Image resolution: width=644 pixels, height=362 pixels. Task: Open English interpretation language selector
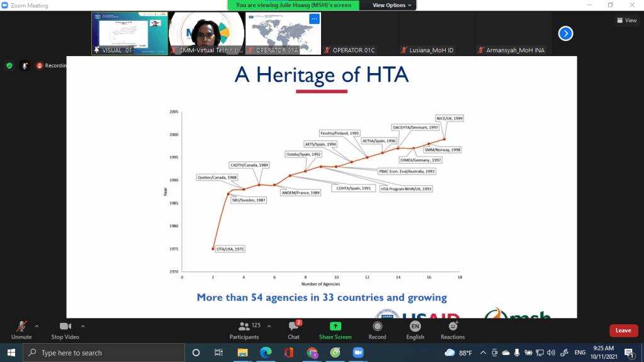coord(415,329)
